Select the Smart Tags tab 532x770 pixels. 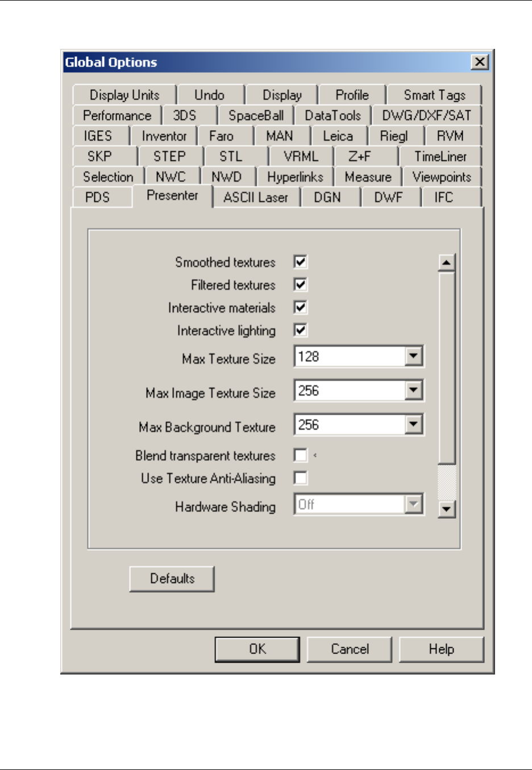(x=435, y=95)
